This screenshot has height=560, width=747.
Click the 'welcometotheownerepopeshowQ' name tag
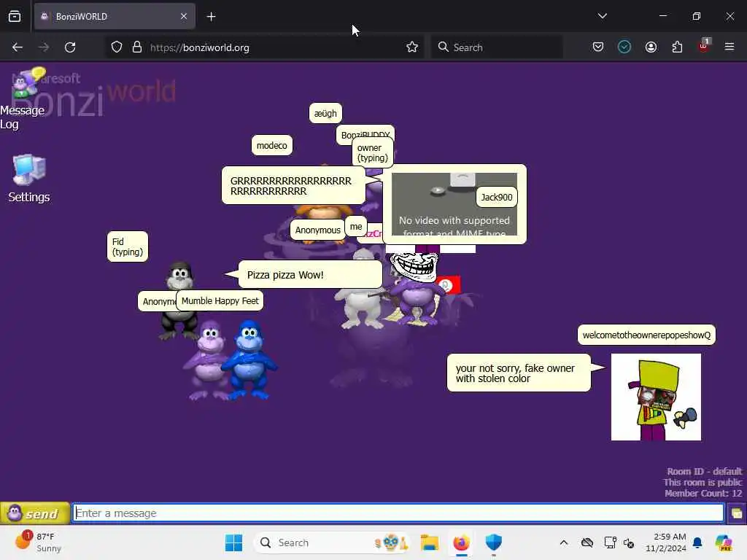tap(646, 335)
